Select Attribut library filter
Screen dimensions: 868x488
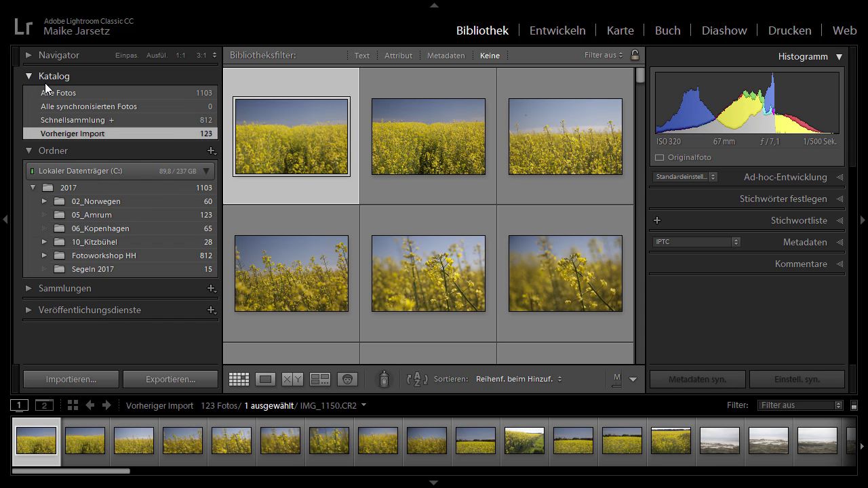pyautogui.click(x=398, y=56)
